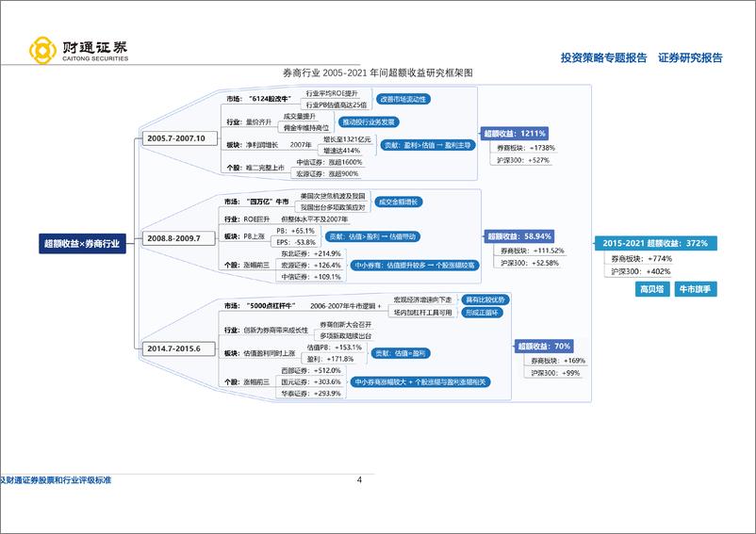Image resolution: width=756 pixels, height=534 pixels.
Task: Click the '超额收益：1211%' box
Action: coord(515,134)
